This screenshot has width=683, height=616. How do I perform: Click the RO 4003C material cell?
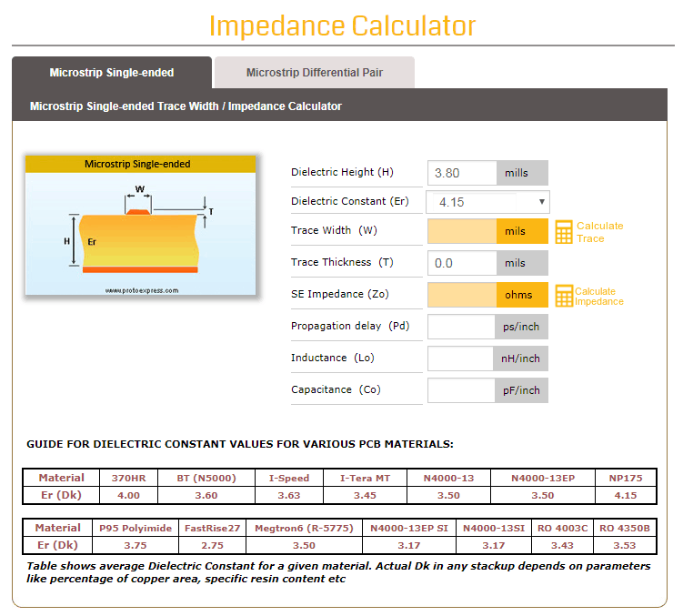point(562,528)
